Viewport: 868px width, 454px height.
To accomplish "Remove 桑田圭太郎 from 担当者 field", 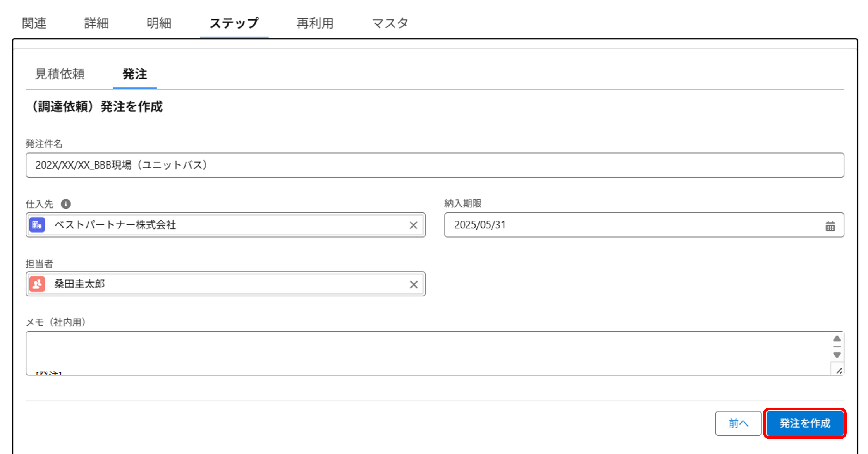I will pos(413,284).
